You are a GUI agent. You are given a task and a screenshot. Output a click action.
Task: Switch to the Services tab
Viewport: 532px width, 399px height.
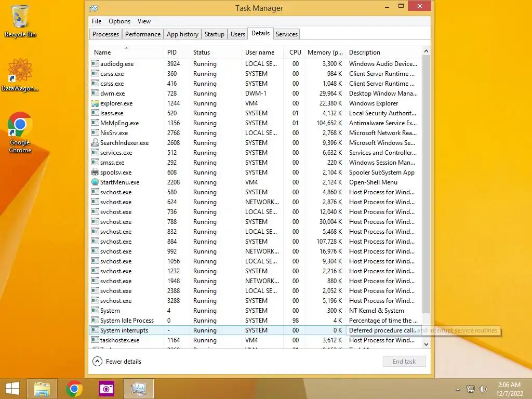pos(287,34)
